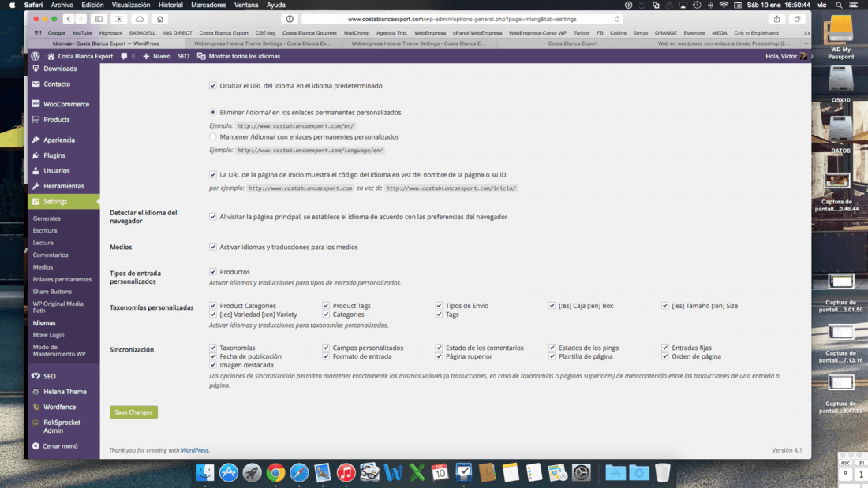Image resolution: width=868 pixels, height=488 pixels.
Task: Toggle the Imagen destacada sync checkbox
Action: pos(212,365)
